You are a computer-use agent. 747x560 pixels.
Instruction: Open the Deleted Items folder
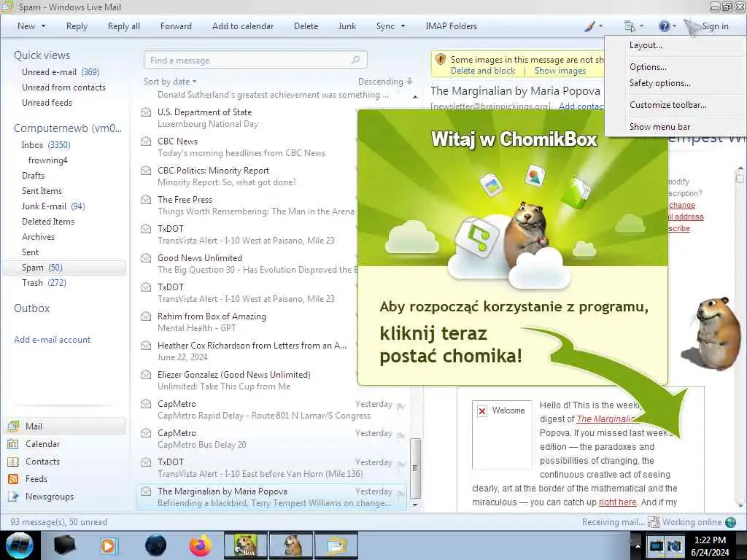48,222
